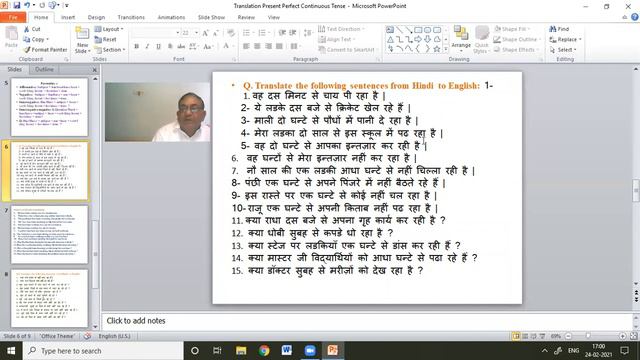Cut the selection
Viewport: 640px width, 360px height.
pos(32,29)
